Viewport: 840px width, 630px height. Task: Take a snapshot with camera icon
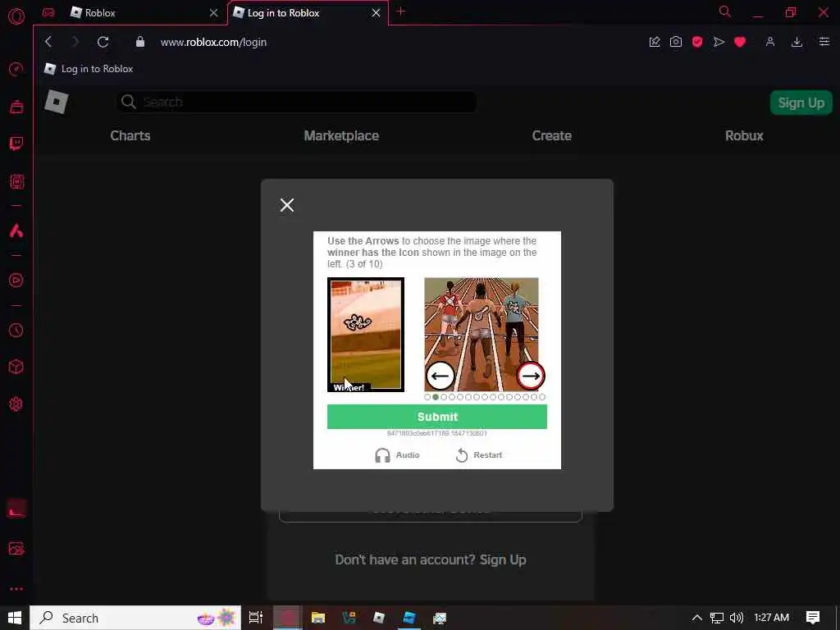[676, 42]
